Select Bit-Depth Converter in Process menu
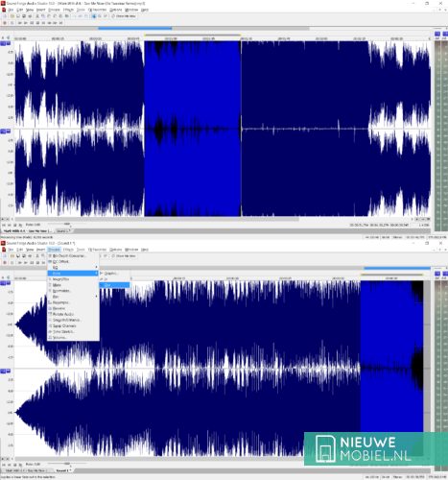Image resolution: width=448 pixels, height=480 pixels. [x=73, y=256]
